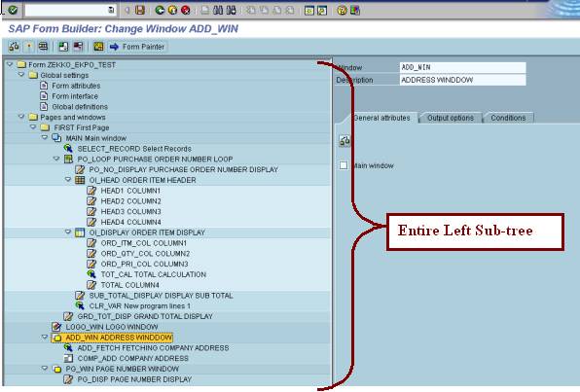Click the TOT_CAL program lines icon

pos(91,274)
